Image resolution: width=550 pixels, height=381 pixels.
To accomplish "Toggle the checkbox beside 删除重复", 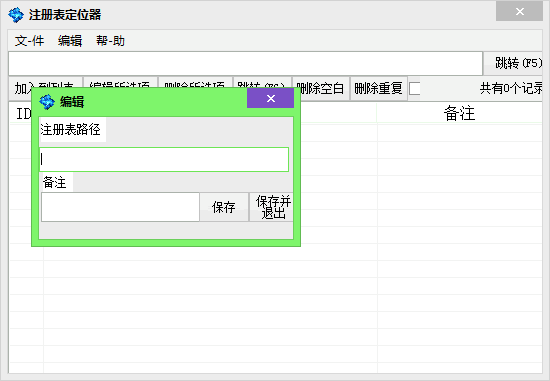I will (415, 88).
